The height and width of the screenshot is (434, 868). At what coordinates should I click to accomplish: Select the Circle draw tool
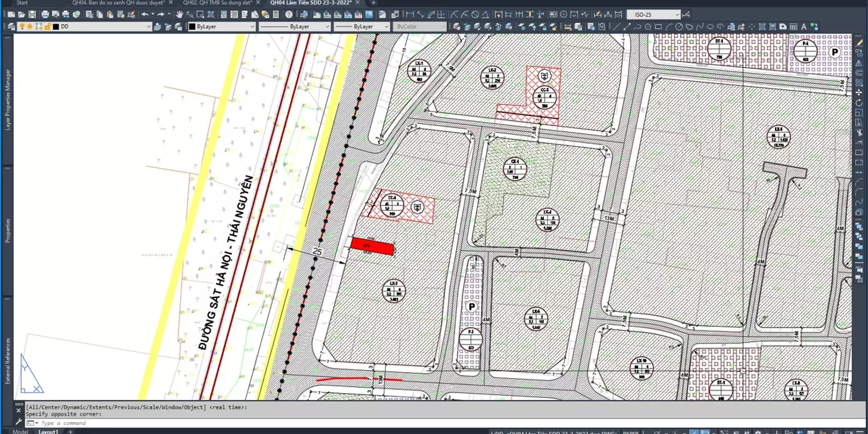(x=679, y=27)
